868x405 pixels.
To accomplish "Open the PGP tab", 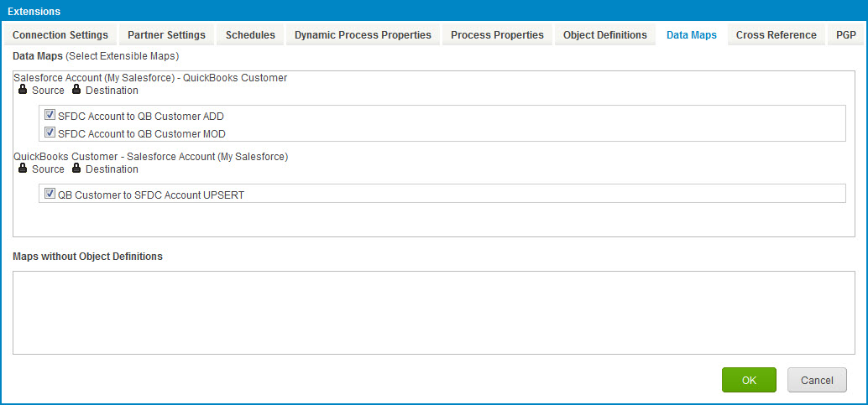I will [845, 35].
